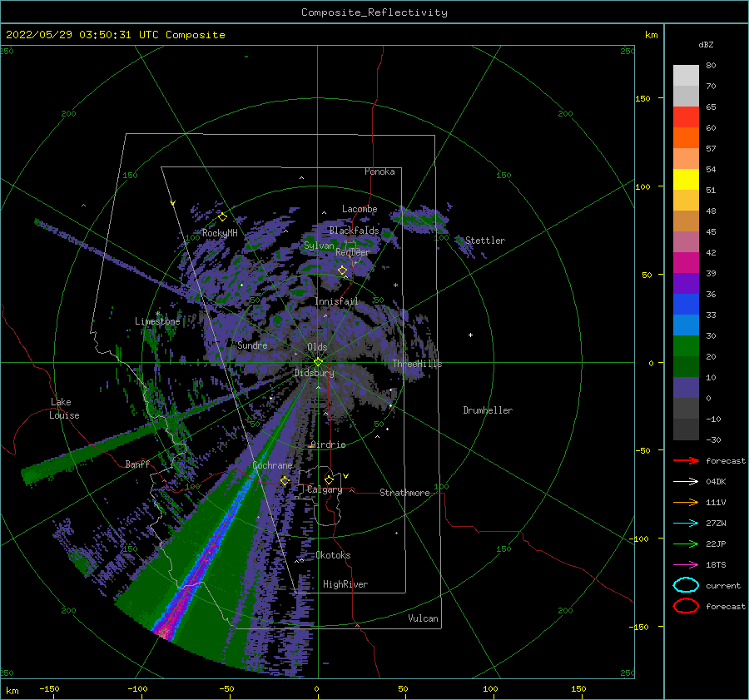Click the Vulcan town label
Image resolution: width=749 pixels, height=700 pixels.
(423, 618)
